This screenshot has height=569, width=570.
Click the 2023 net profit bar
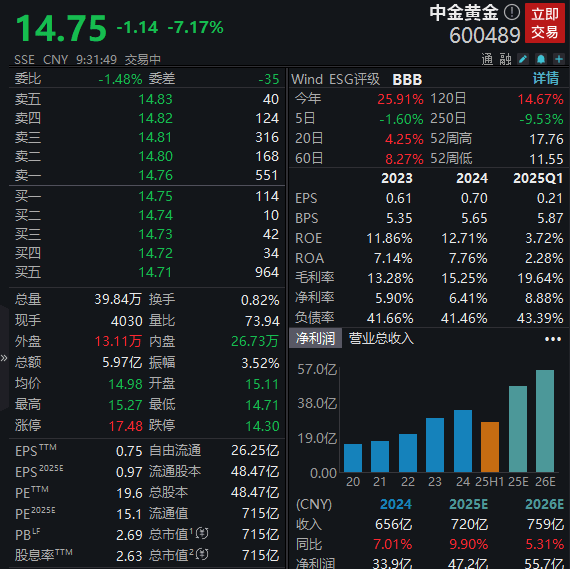point(435,445)
